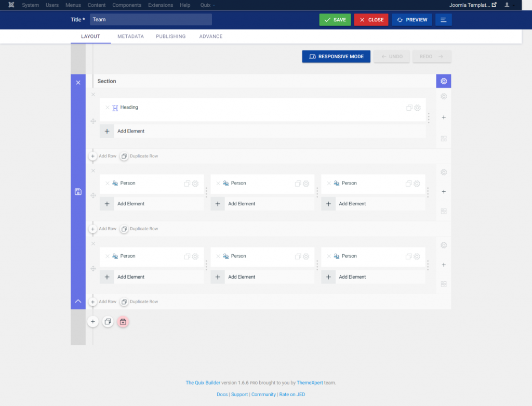The height and width of the screenshot is (406, 532).
Task: Open the Extensions menu
Action: tap(160, 5)
